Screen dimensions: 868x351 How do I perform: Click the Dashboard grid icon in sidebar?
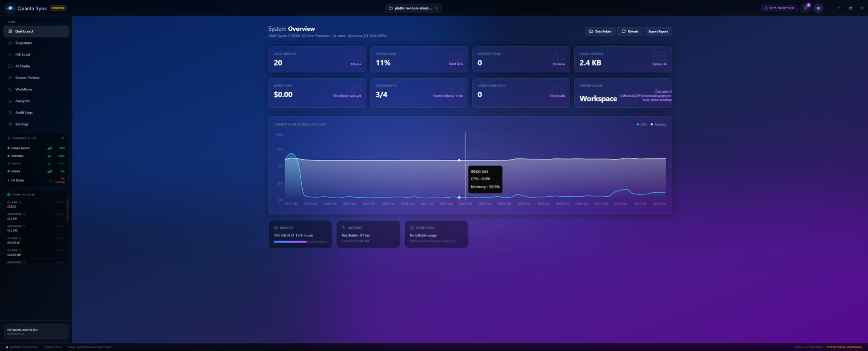[10, 31]
